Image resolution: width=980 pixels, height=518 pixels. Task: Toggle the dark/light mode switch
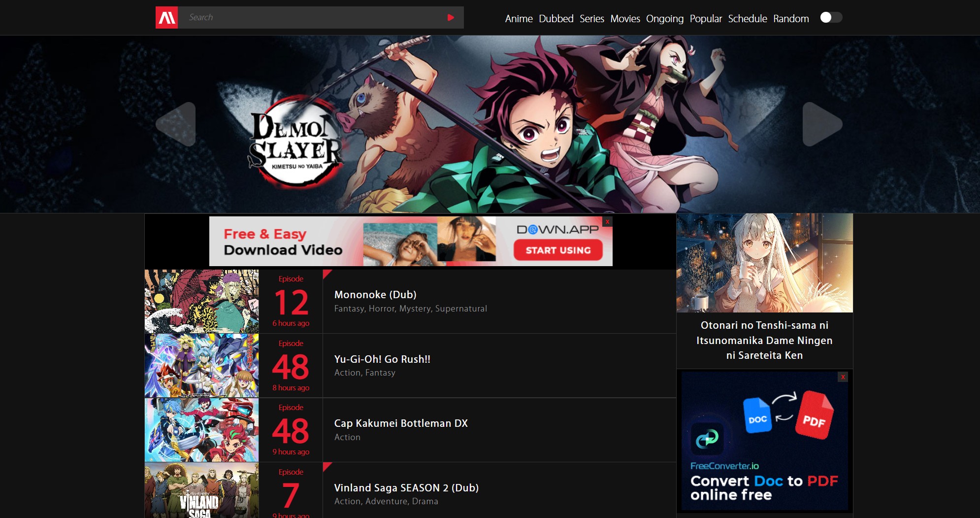pyautogui.click(x=831, y=18)
